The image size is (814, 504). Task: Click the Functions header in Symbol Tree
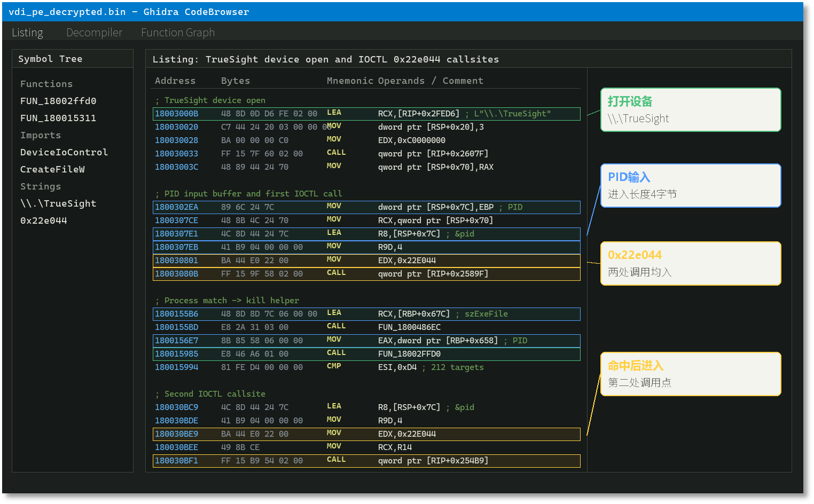pos(46,84)
